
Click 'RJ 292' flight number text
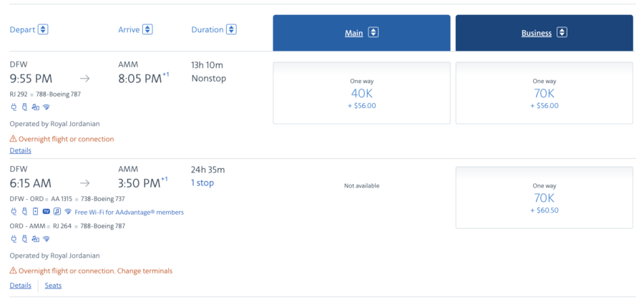[x=19, y=94]
